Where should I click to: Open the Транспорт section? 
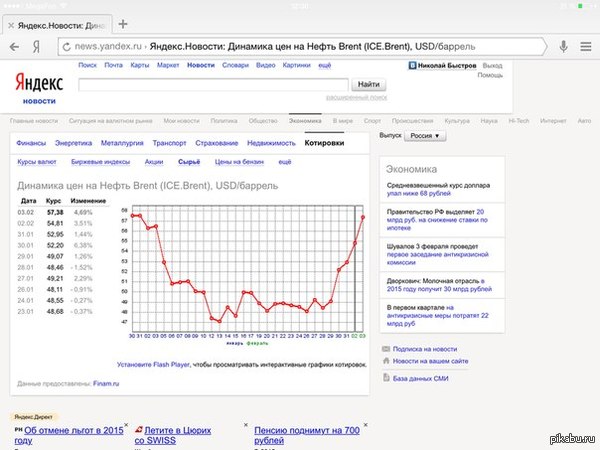[169, 143]
